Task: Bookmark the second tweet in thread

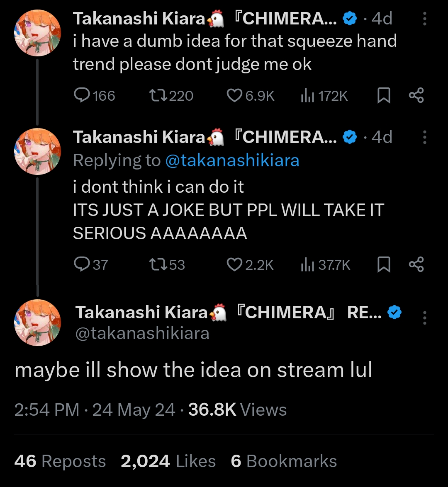Action: (x=384, y=264)
